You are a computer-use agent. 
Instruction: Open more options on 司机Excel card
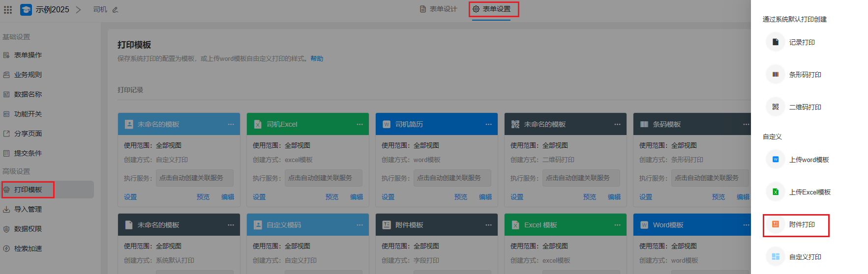click(359, 124)
